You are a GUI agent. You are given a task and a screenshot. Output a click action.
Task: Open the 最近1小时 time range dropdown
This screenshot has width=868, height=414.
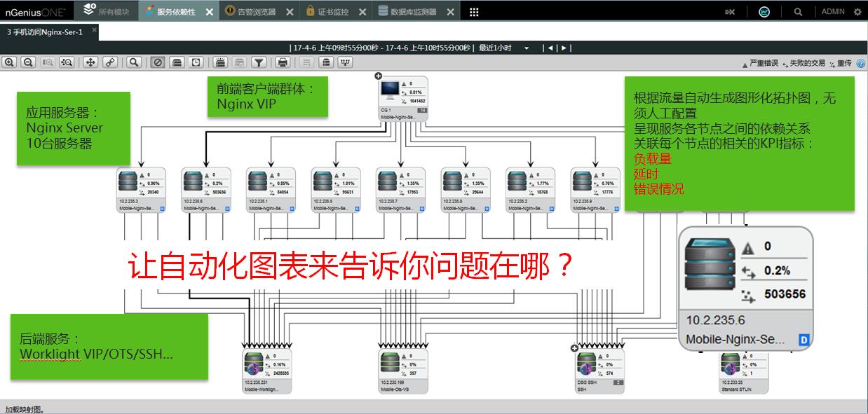545,48
